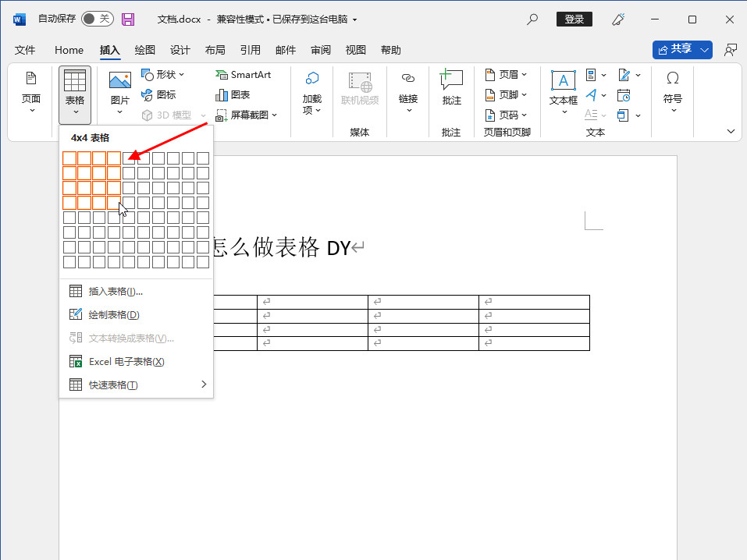Open the 图片 pictures button

point(119,94)
